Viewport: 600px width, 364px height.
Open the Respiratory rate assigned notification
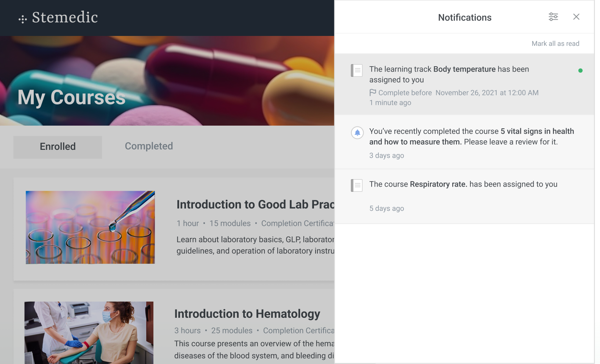click(x=464, y=196)
